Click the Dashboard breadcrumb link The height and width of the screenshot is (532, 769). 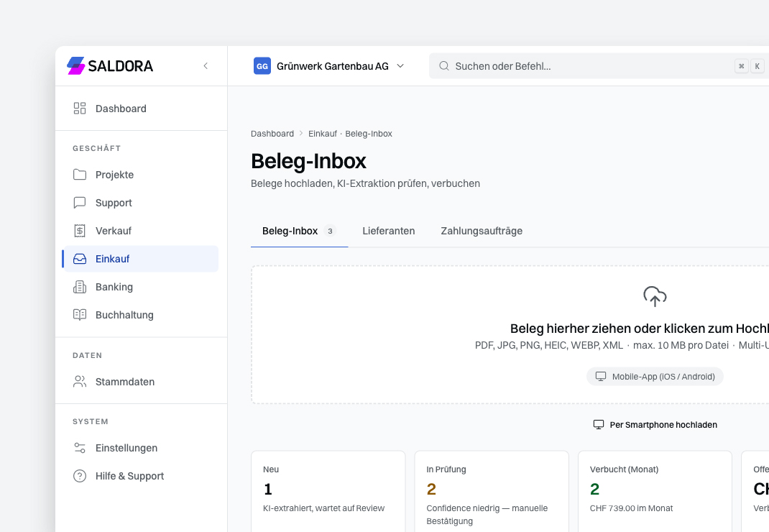click(x=272, y=134)
